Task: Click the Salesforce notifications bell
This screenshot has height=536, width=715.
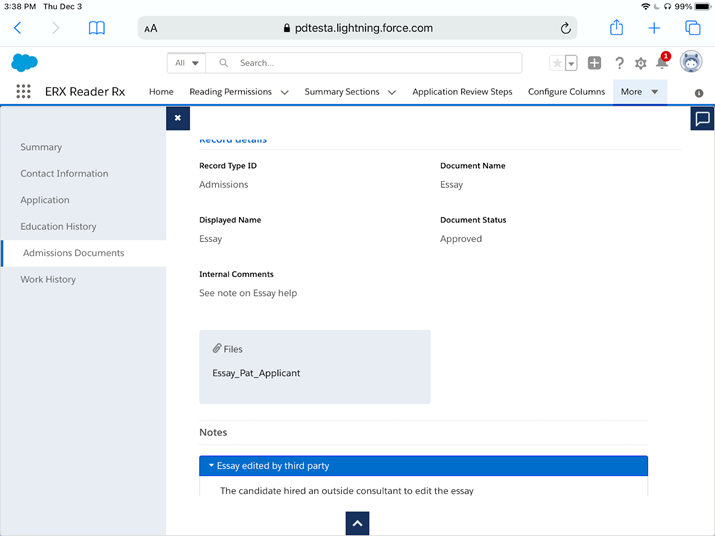Action: pyautogui.click(x=662, y=63)
